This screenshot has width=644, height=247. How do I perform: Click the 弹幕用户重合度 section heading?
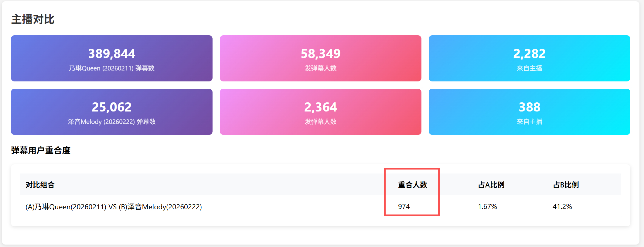pos(41,150)
